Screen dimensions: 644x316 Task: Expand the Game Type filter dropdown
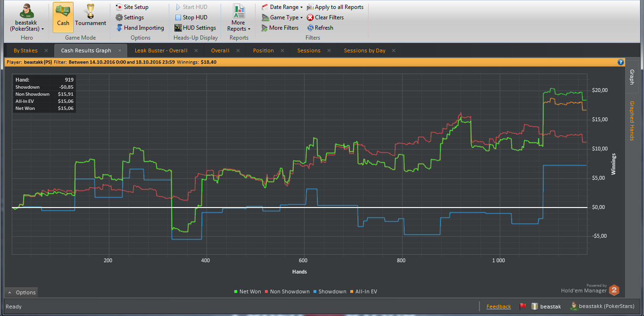[282, 17]
